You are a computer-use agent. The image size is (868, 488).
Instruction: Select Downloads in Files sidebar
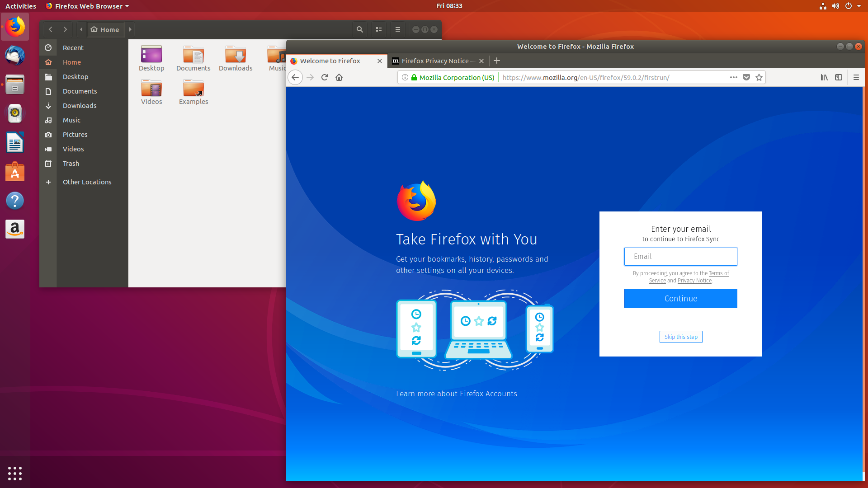point(84,106)
